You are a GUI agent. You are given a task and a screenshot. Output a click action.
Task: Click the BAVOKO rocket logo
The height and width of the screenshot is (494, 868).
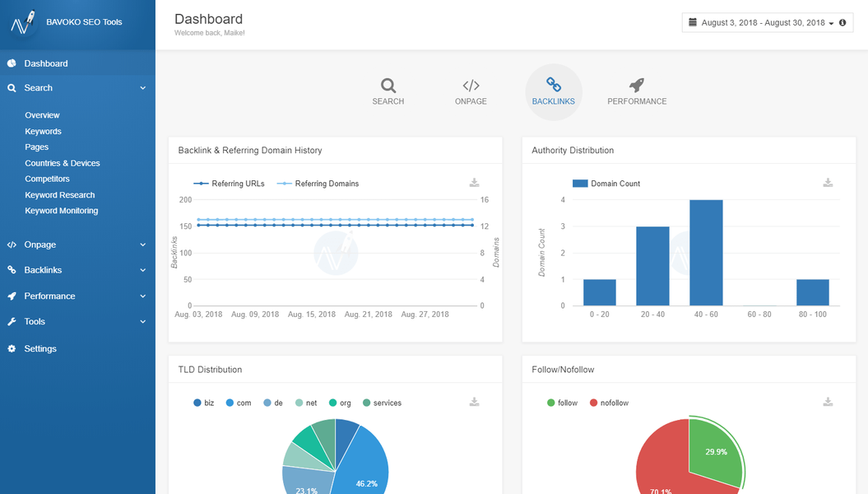click(x=23, y=23)
